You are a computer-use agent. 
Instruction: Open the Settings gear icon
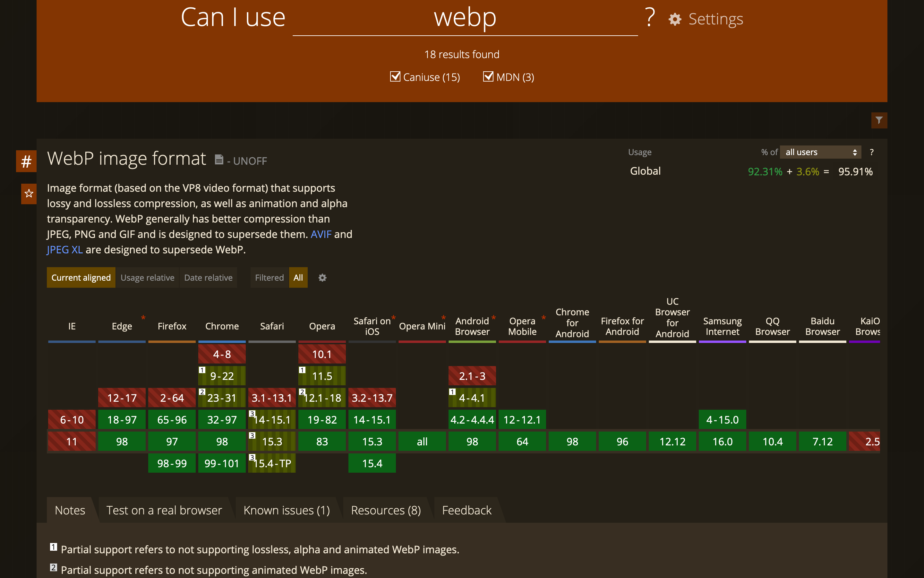[x=675, y=19]
